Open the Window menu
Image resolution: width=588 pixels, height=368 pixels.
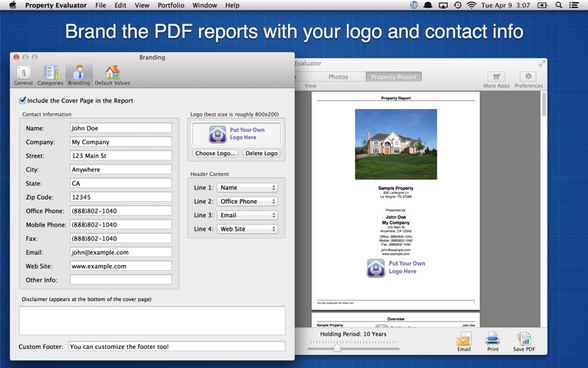pos(205,5)
